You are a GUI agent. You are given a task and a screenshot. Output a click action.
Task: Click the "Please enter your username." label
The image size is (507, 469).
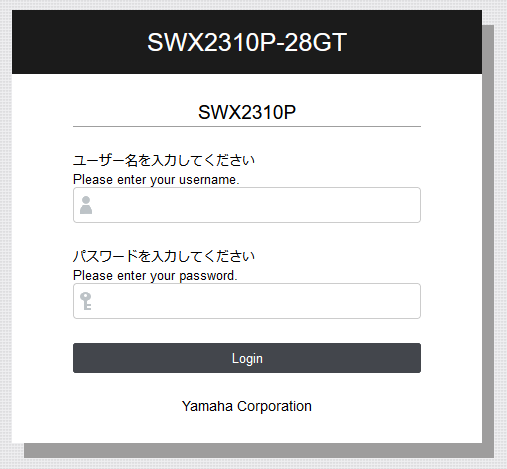tap(156, 180)
